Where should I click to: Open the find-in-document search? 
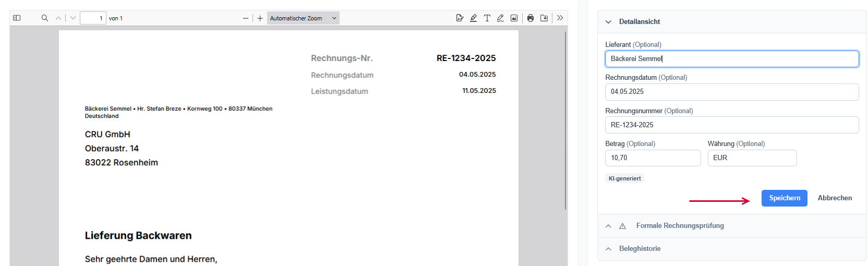pyautogui.click(x=45, y=18)
